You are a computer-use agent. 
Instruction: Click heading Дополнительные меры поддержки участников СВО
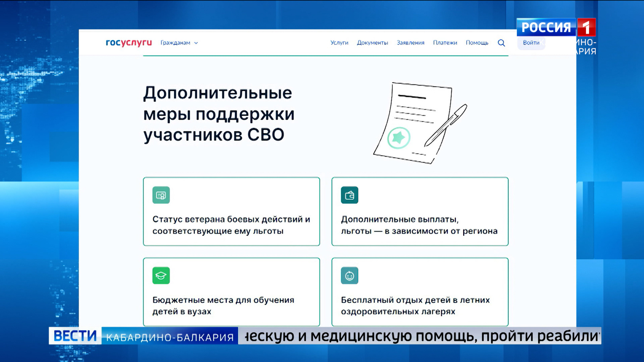[219, 114]
